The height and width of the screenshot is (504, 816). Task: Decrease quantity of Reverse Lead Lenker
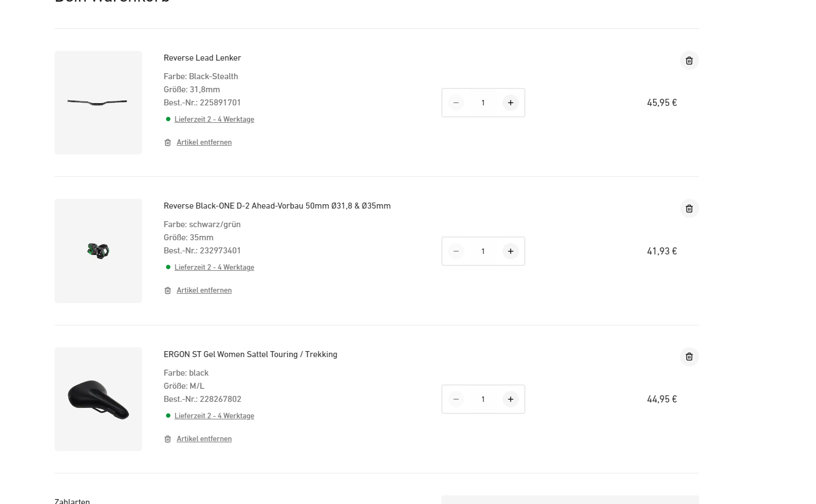tap(456, 103)
